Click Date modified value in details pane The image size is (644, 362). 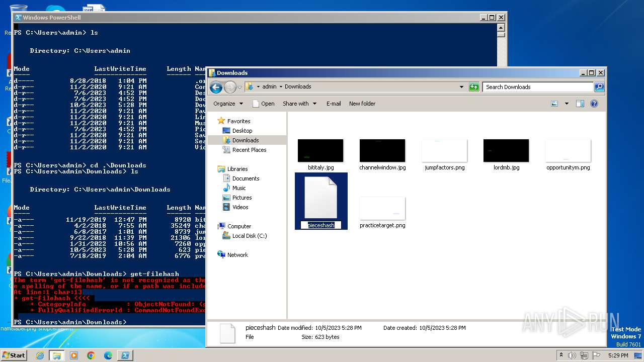(339, 328)
